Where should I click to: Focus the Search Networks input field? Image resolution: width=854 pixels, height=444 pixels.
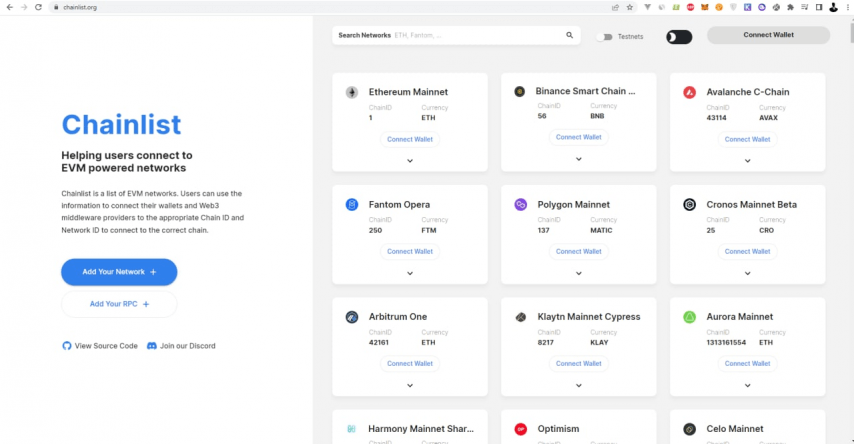[x=456, y=35]
